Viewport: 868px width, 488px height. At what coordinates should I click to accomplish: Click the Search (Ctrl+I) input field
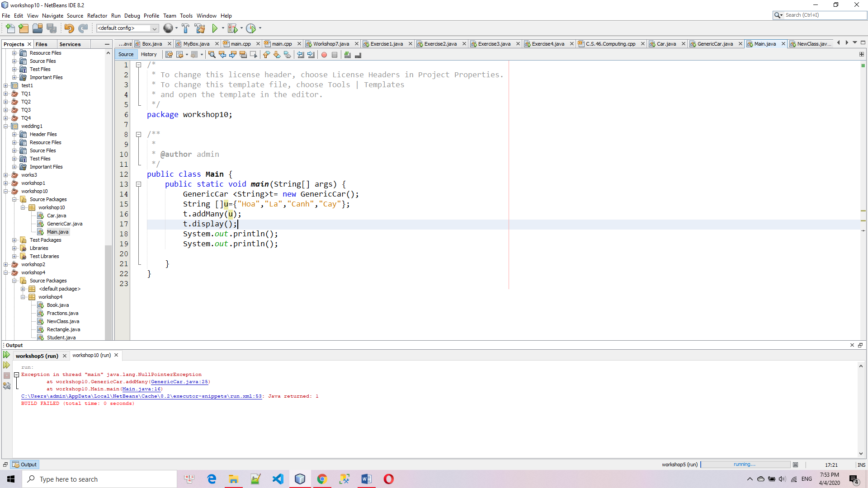point(825,15)
